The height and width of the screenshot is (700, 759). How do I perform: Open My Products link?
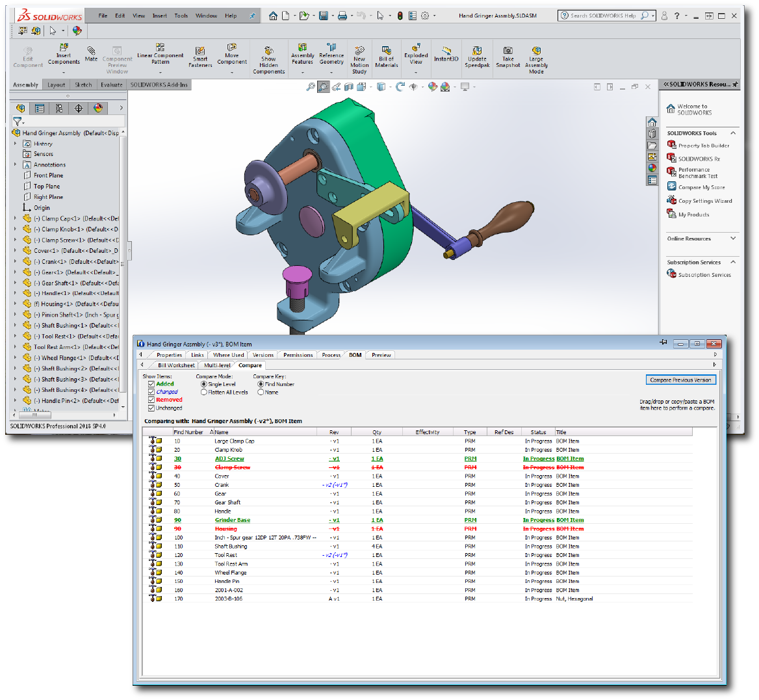pos(693,215)
